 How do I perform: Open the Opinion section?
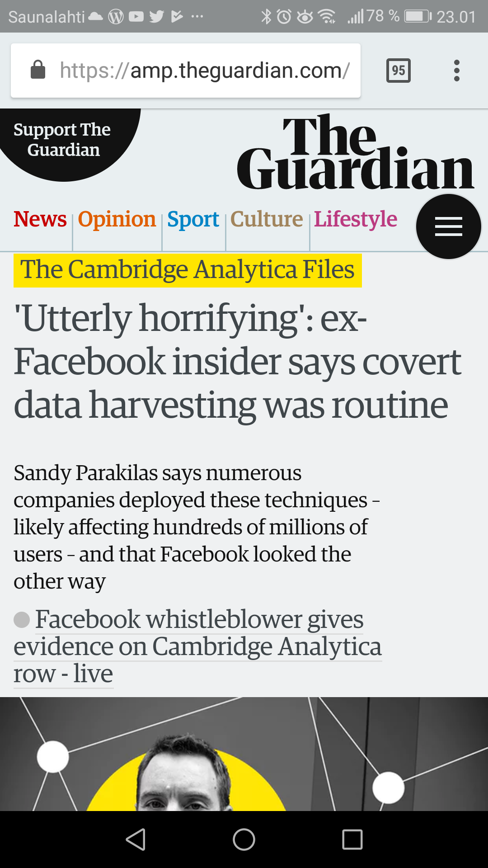tap(117, 219)
